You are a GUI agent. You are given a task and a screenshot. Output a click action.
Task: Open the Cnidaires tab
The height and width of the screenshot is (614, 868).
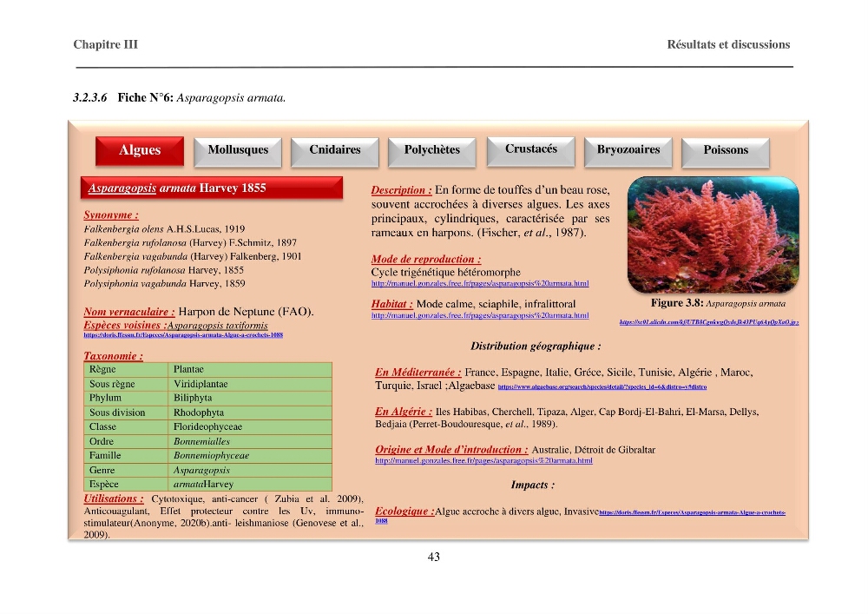[x=335, y=152]
